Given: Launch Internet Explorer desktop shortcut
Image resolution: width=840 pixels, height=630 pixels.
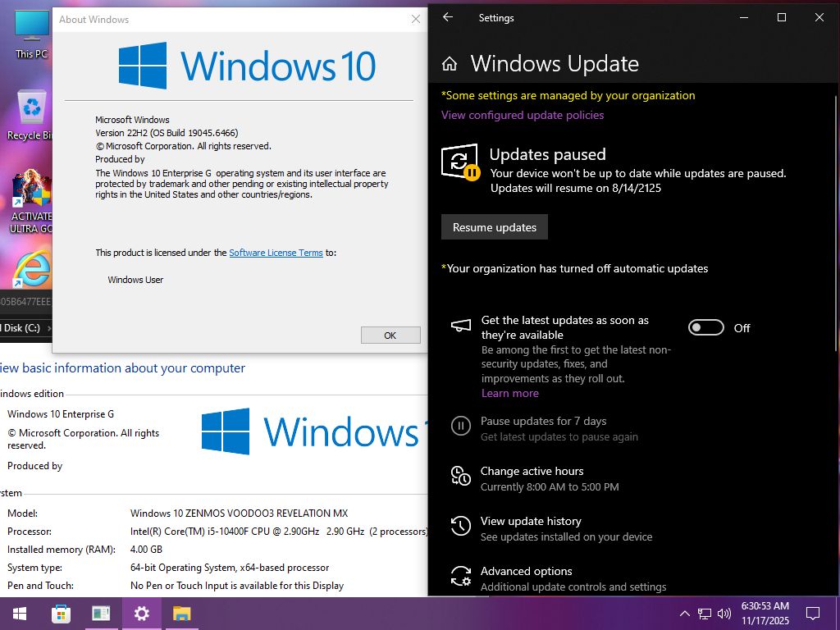Looking at the screenshot, I should pyautogui.click(x=31, y=269).
